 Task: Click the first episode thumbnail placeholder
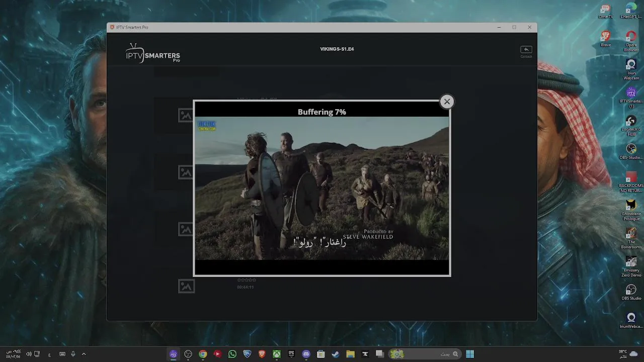click(186, 115)
